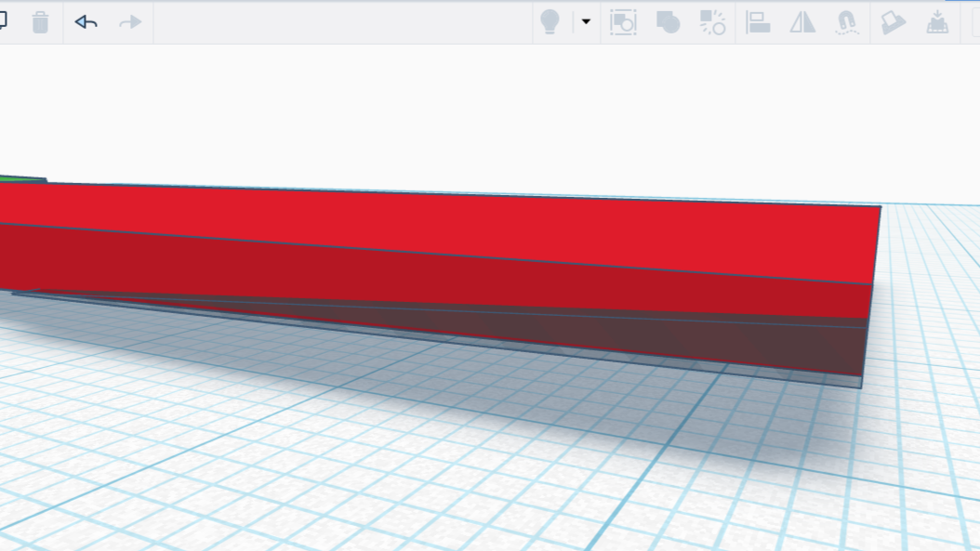Redo the undone action

[130, 22]
